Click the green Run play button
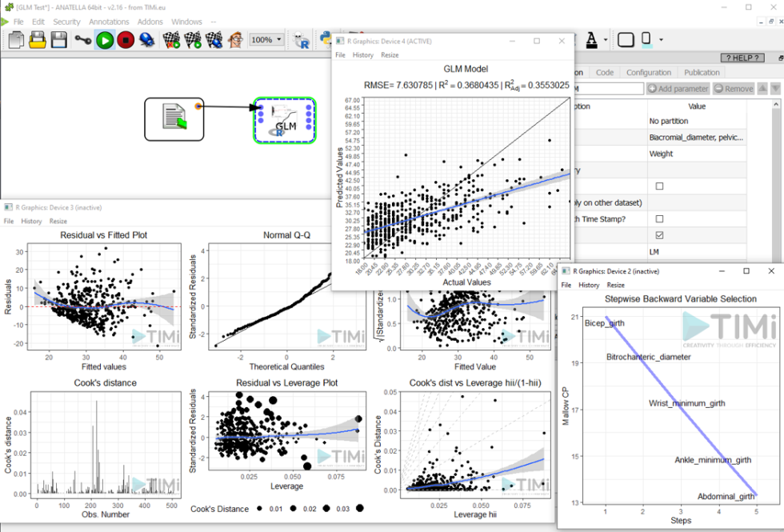 pyautogui.click(x=105, y=39)
